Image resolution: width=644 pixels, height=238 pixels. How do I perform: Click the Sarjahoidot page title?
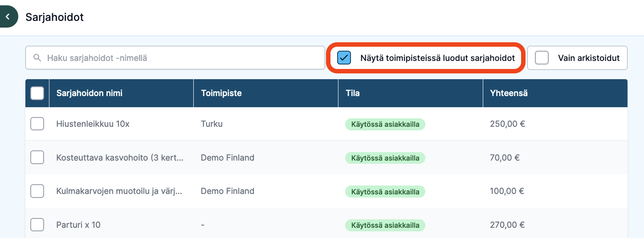click(55, 17)
